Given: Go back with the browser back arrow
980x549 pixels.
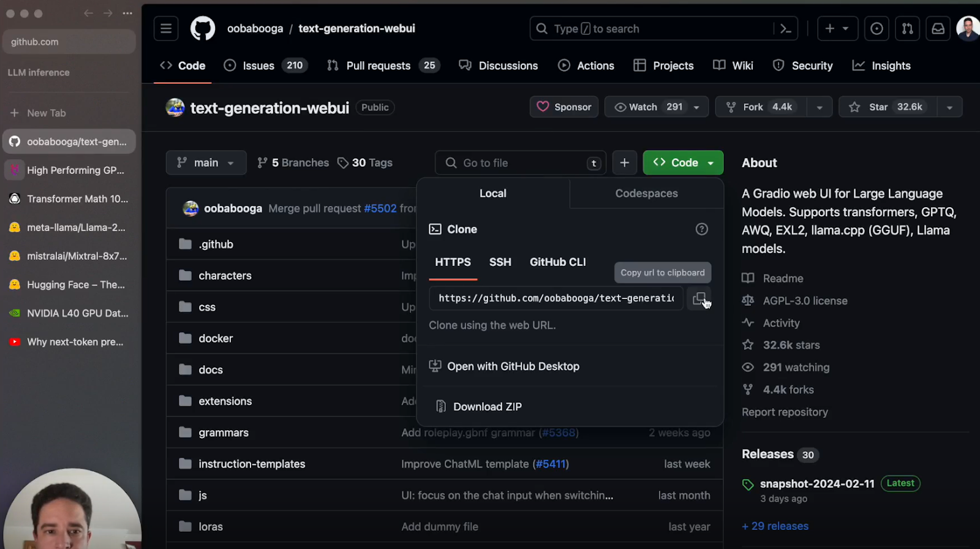Looking at the screenshot, I should coord(89,13).
